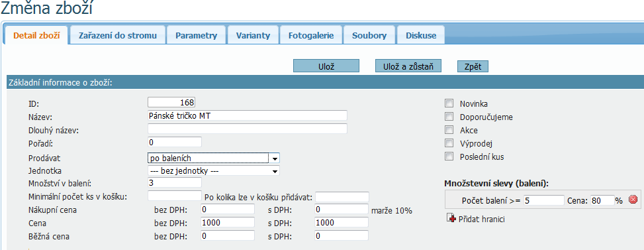This screenshot has width=644, height=250.
Task: Open the Diskuse tab
Action: (x=421, y=35)
